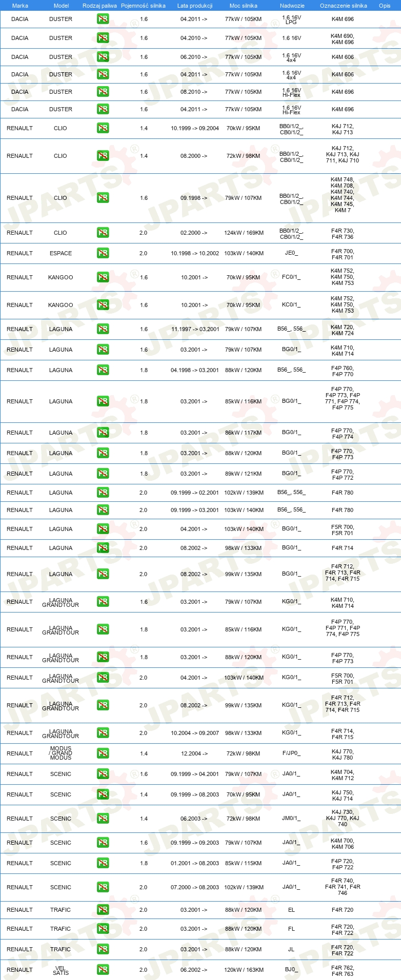Click fuel icon in Trafic EL row
Viewport: 401px width, 980px height.
[103, 910]
